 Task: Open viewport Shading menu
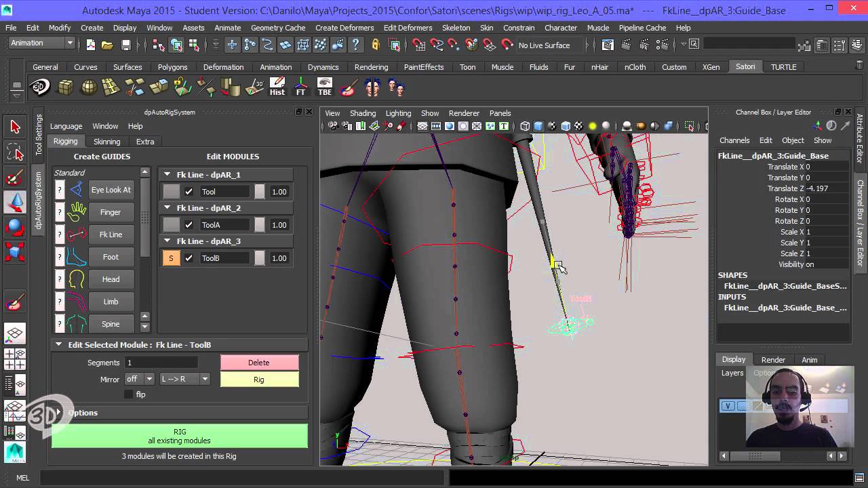[363, 113]
